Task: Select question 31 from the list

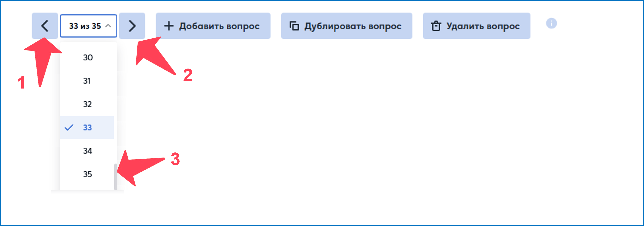Action: click(x=87, y=81)
